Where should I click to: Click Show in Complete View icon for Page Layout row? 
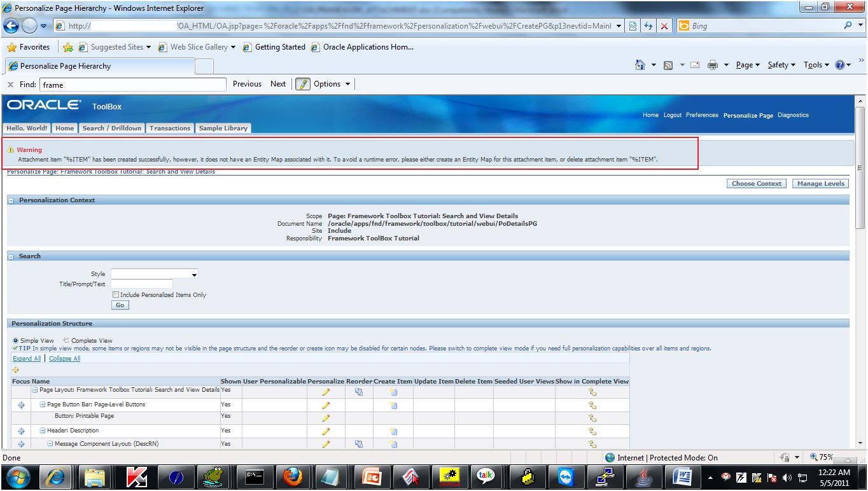tap(592, 392)
